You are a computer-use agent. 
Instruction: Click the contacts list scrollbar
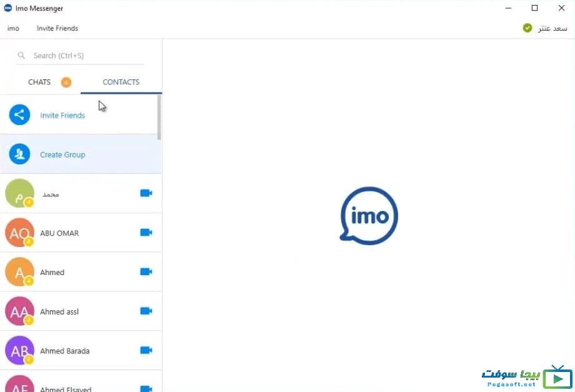click(x=159, y=118)
